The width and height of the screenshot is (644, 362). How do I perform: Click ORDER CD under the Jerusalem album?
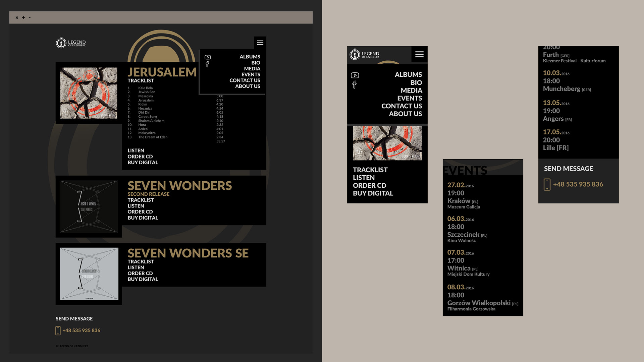[x=140, y=157]
